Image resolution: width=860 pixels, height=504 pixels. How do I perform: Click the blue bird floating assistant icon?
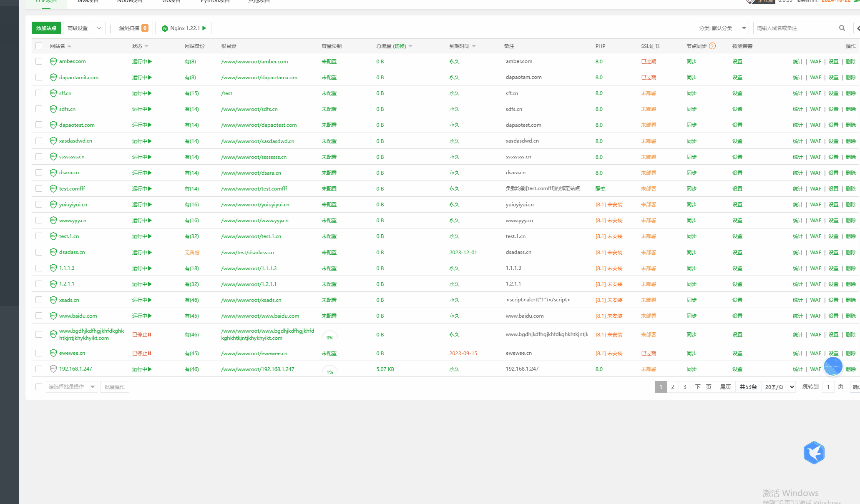[x=814, y=452]
